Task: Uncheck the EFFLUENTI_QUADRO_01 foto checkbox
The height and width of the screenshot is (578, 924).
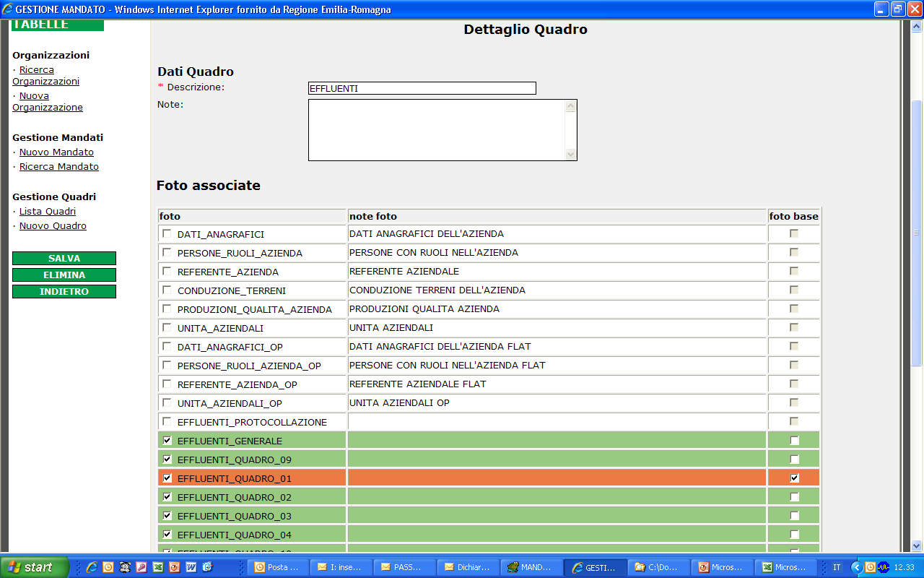Action: (x=167, y=478)
